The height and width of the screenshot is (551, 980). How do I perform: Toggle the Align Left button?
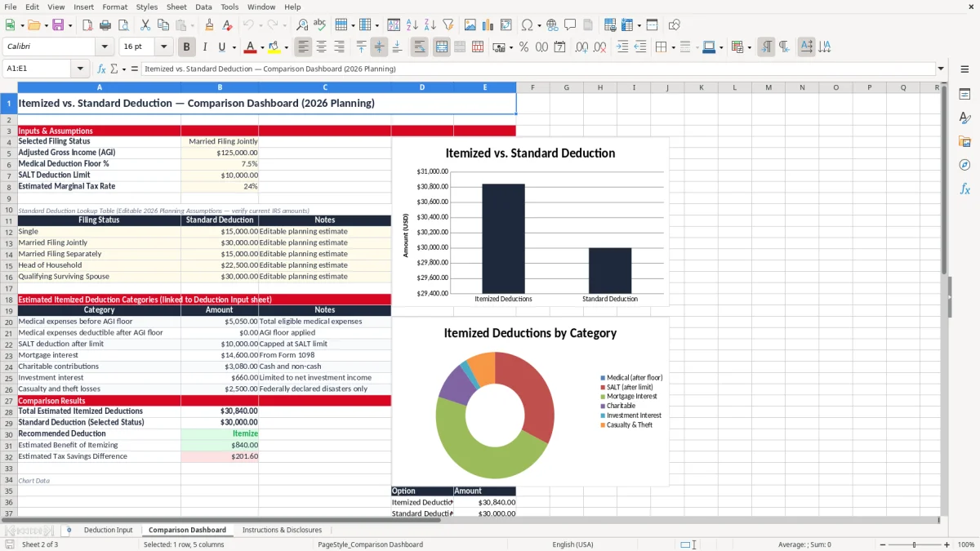tap(303, 47)
